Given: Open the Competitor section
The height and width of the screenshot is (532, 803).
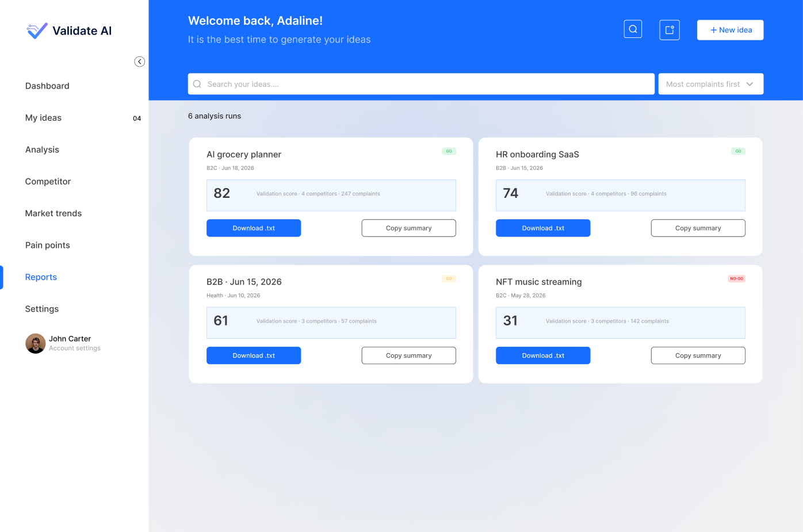Looking at the screenshot, I should (48, 181).
